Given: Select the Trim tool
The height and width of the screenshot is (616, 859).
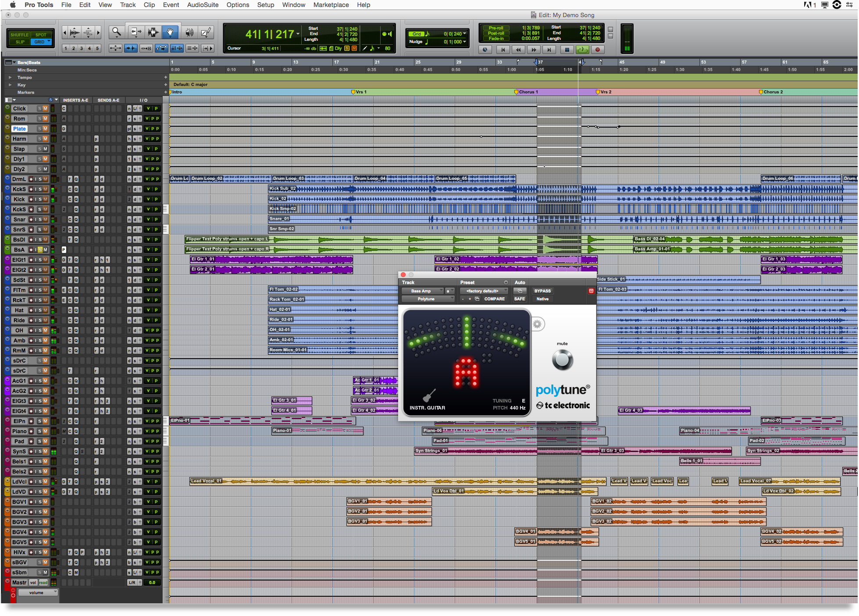Looking at the screenshot, I should [136, 32].
